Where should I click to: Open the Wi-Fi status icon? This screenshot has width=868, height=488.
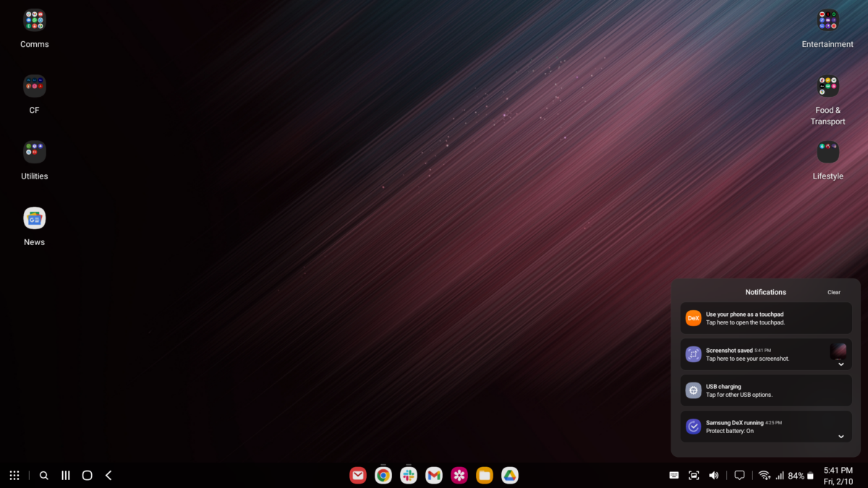tap(765, 475)
